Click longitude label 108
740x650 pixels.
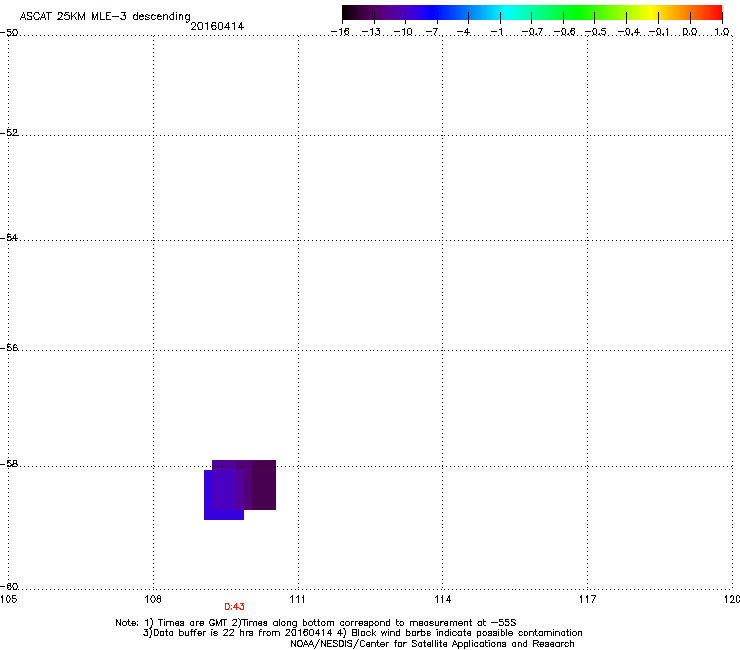[153, 599]
